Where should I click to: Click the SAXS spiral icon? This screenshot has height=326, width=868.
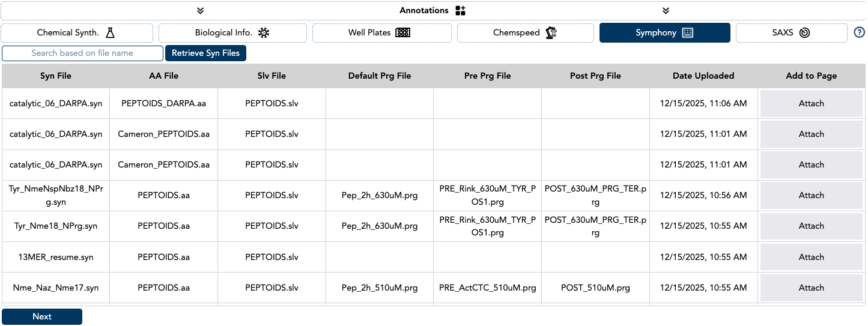805,32
